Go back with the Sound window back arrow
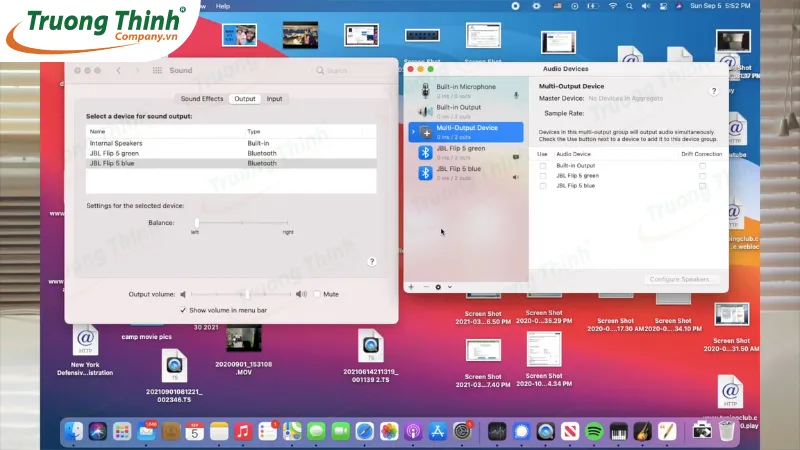800x450 pixels. click(119, 71)
